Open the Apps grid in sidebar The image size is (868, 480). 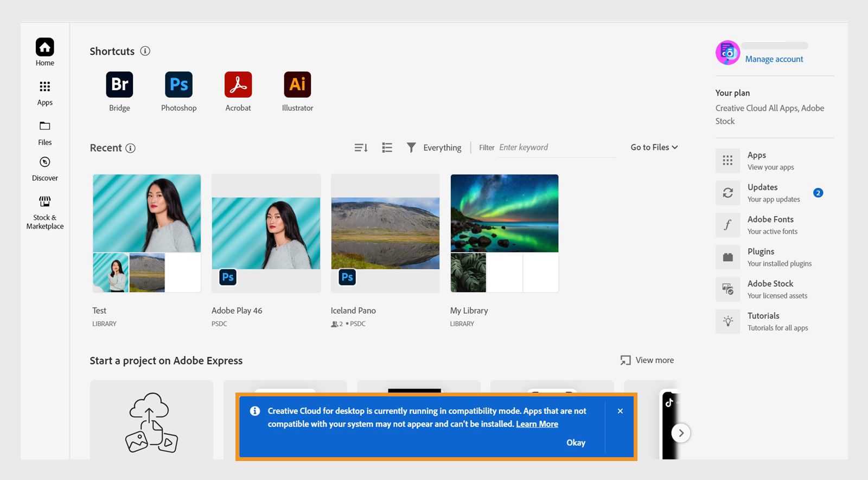pyautogui.click(x=45, y=86)
